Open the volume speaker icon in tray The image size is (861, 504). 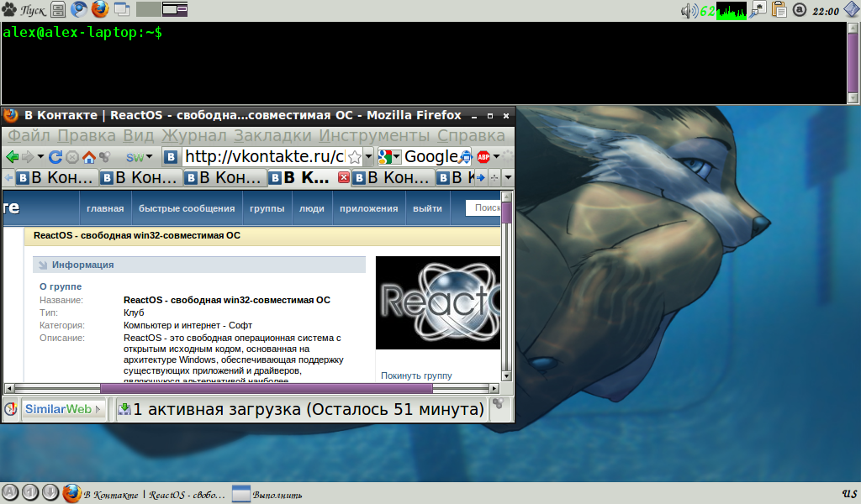click(689, 10)
